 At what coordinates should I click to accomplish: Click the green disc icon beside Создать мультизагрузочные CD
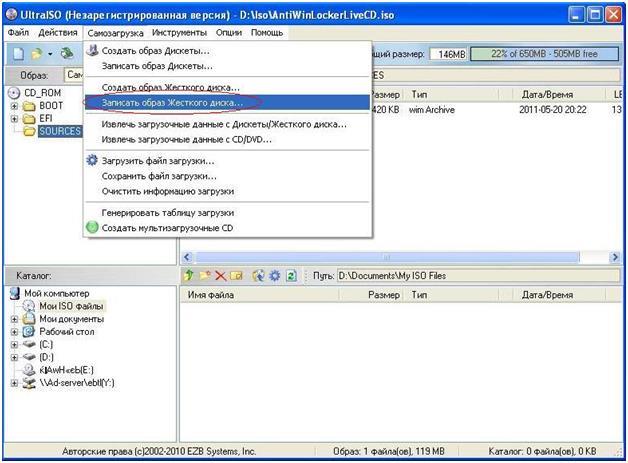[x=92, y=227]
